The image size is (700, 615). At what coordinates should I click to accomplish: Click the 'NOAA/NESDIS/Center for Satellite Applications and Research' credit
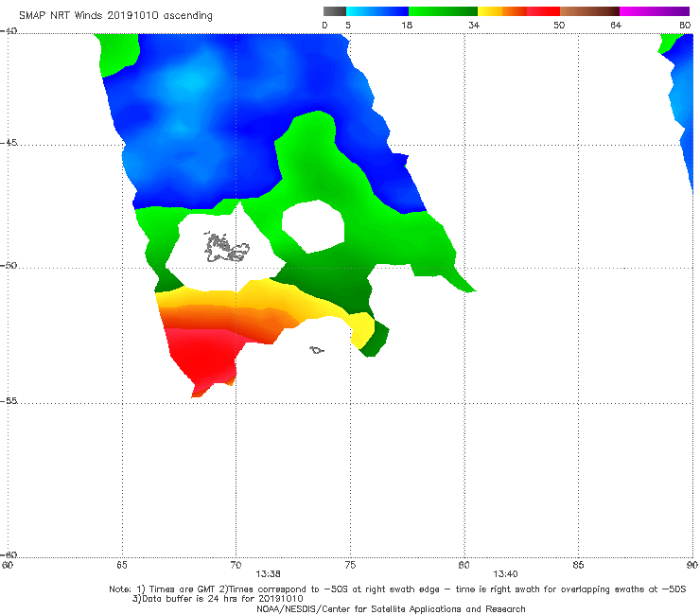tap(391, 609)
